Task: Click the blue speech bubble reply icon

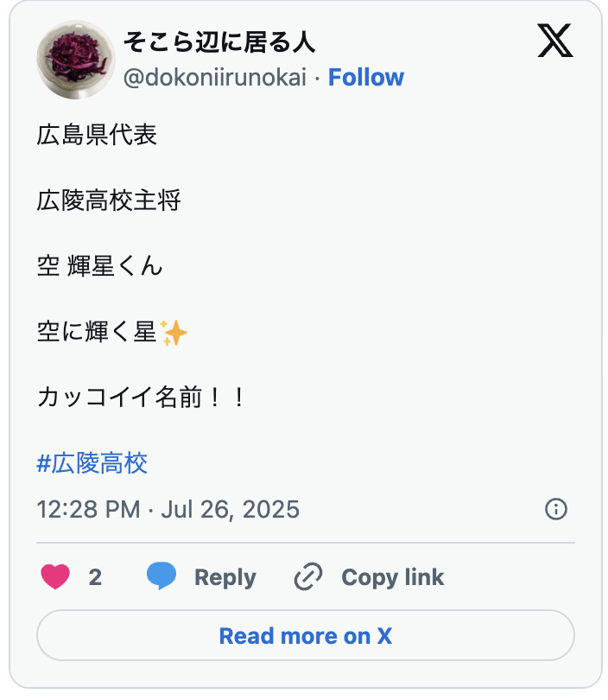Action: 161,576
